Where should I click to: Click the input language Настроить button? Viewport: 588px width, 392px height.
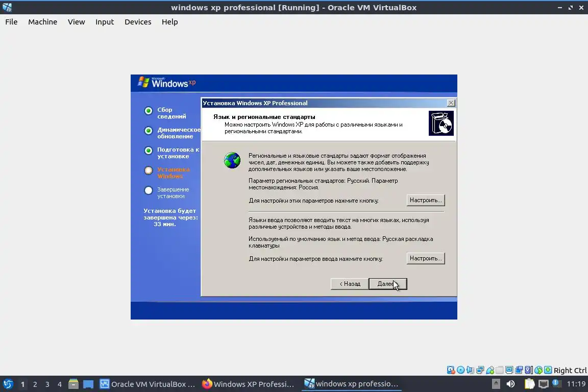pos(426,258)
